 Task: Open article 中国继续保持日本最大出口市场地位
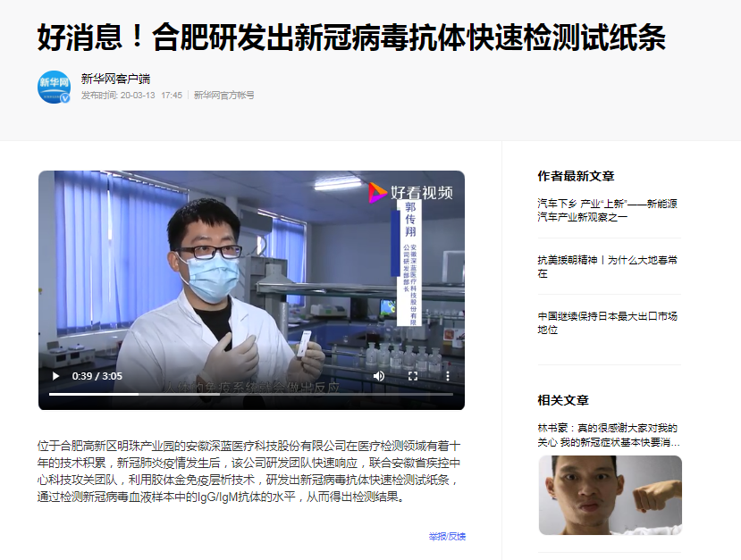pyautogui.click(x=607, y=322)
